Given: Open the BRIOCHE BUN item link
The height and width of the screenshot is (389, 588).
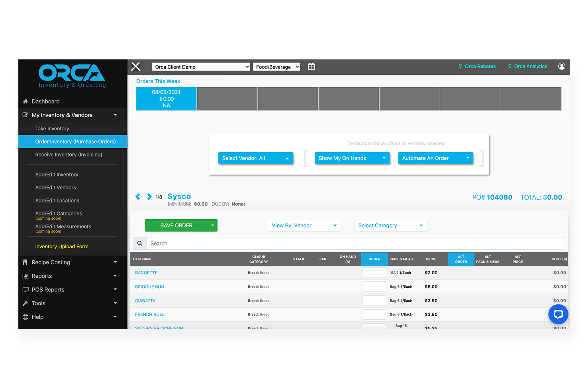Looking at the screenshot, I should [149, 287].
